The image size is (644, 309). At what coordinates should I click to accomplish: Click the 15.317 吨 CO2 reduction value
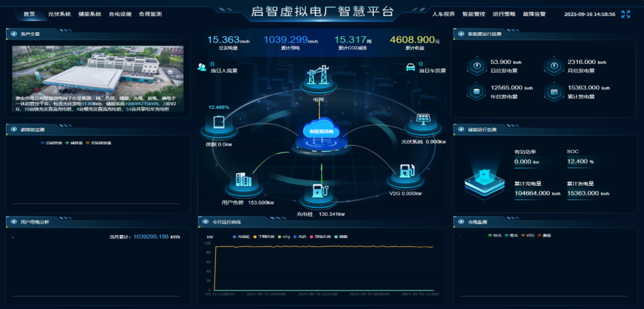click(353, 40)
